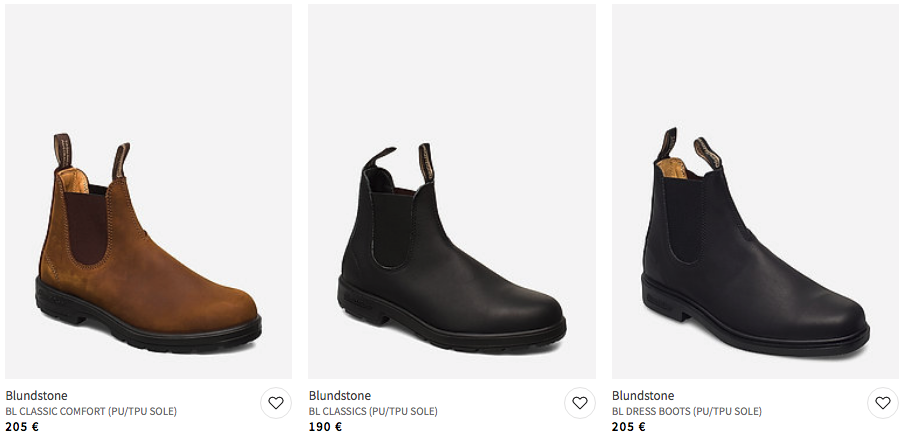The height and width of the screenshot is (440, 912).
Task: Open the brown Chelsea boot product image
Action: click(x=149, y=192)
